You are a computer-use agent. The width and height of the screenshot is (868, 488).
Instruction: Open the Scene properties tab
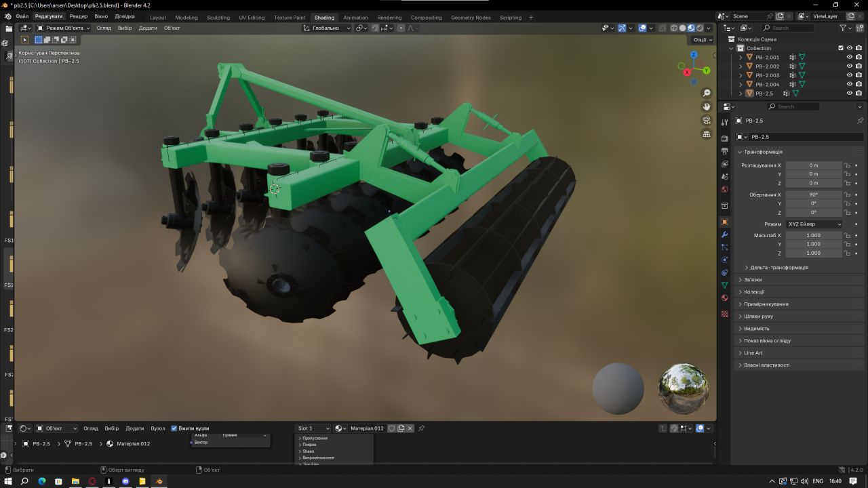[724, 177]
